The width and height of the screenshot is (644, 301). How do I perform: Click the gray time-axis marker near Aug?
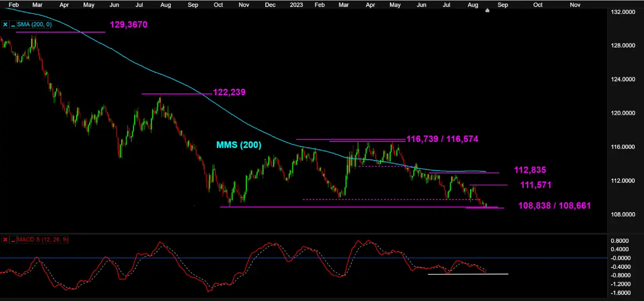(x=487, y=10)
